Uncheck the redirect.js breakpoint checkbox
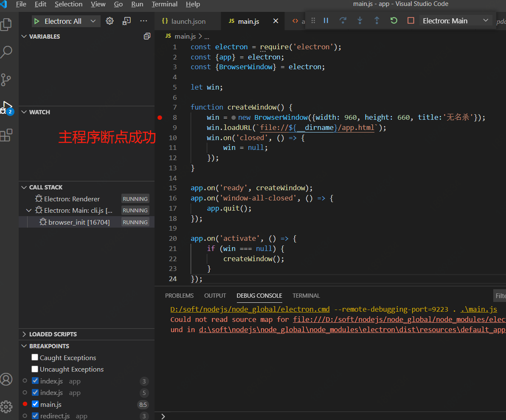 (35, 416)
